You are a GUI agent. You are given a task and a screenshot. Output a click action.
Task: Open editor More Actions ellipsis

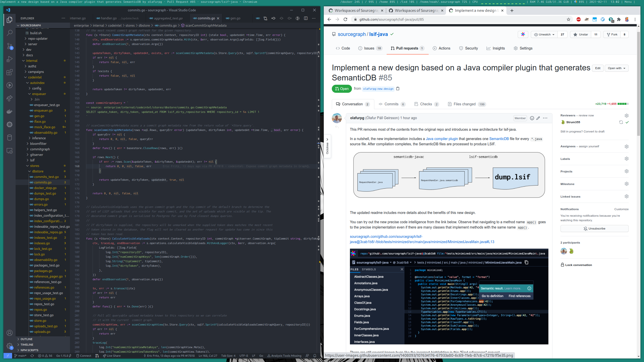314,18
